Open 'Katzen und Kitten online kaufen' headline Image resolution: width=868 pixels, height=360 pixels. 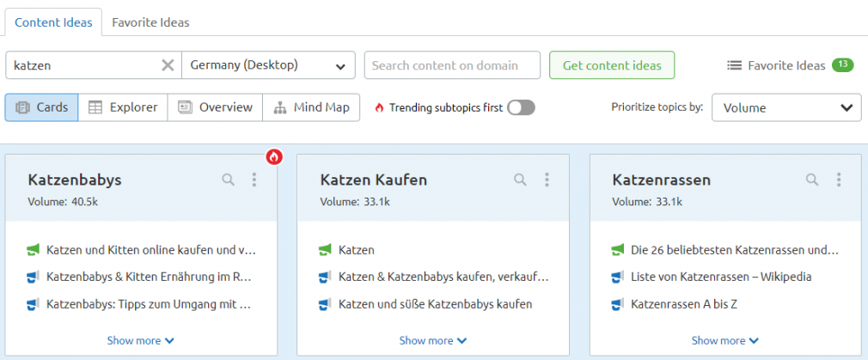[151, 250]
